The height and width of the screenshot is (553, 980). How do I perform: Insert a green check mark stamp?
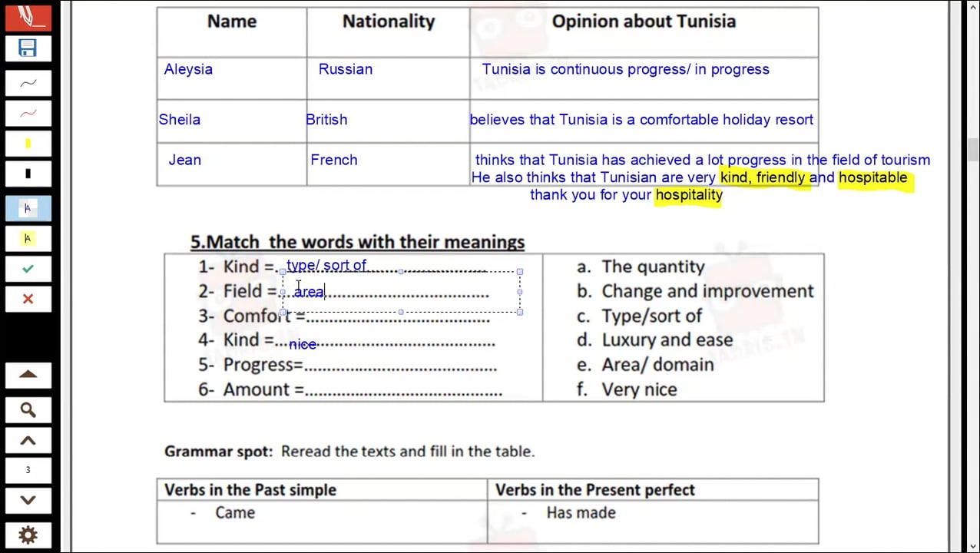tap(28, 269)
